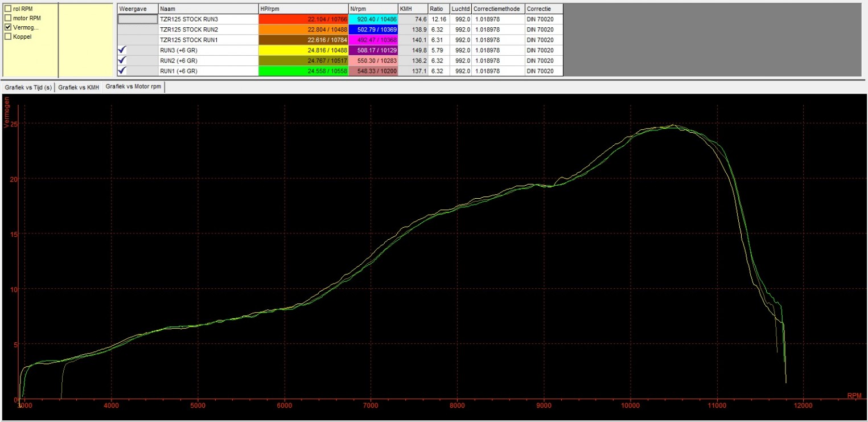Click the Correctie column header
868x422 pixels.
click(x=544, y=9)
